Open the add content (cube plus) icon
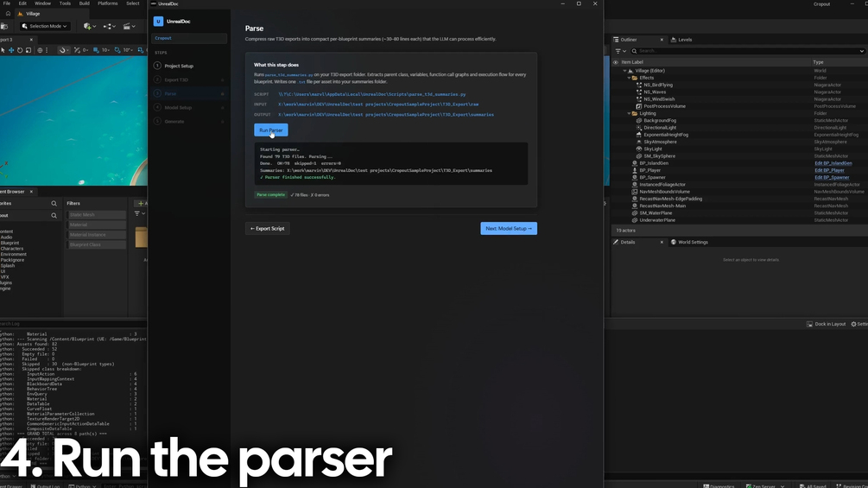The image size is (868, 488). (89, 26)
